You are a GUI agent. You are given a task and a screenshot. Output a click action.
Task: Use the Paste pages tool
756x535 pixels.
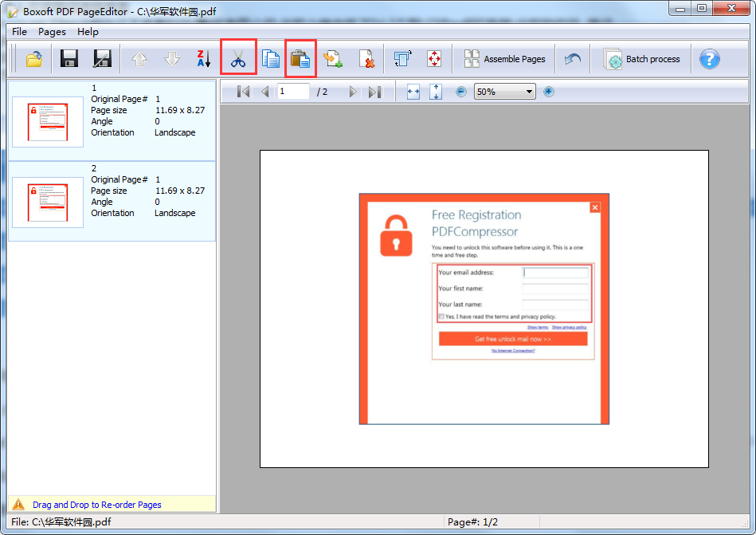pos(300,57)
